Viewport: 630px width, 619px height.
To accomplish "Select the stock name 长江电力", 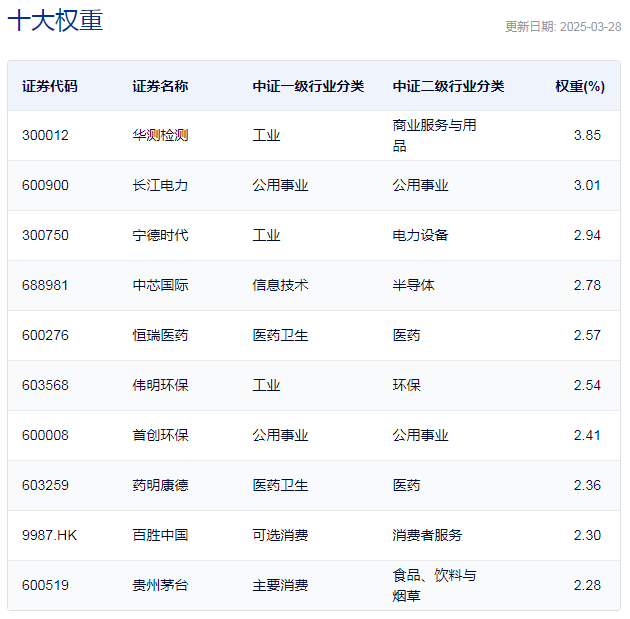I will coord(160,185).
